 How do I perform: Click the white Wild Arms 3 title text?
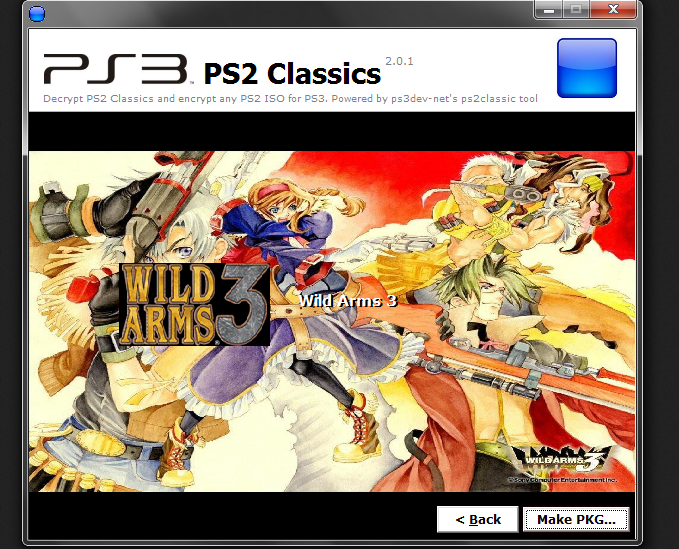pyautogui.click(x=348, y=300)
